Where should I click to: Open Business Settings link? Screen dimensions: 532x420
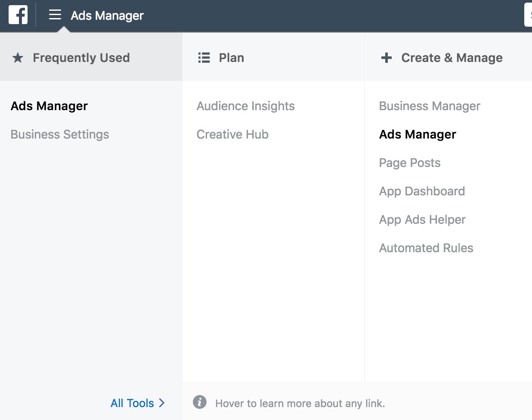[60, 134]
